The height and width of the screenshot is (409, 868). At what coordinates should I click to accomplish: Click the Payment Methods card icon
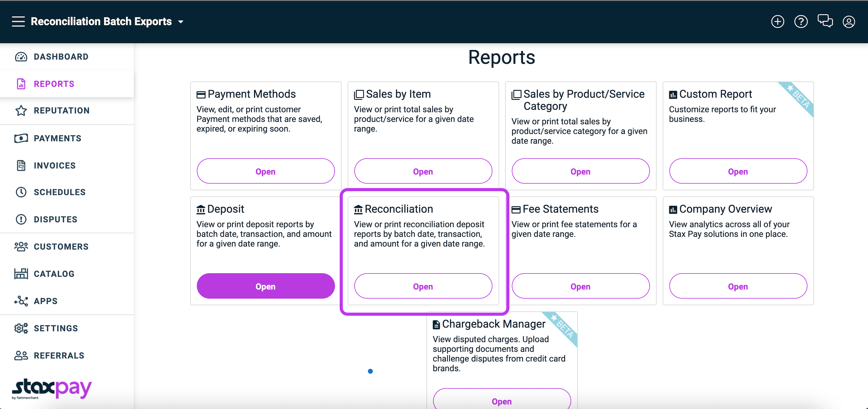(201, 95)
